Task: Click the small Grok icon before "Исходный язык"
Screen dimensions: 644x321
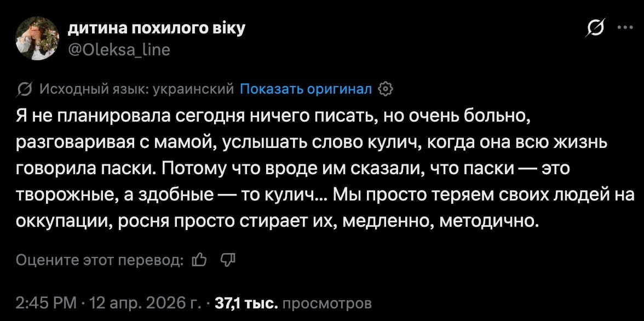Action: pyautogui.click(x=25, y=89)
